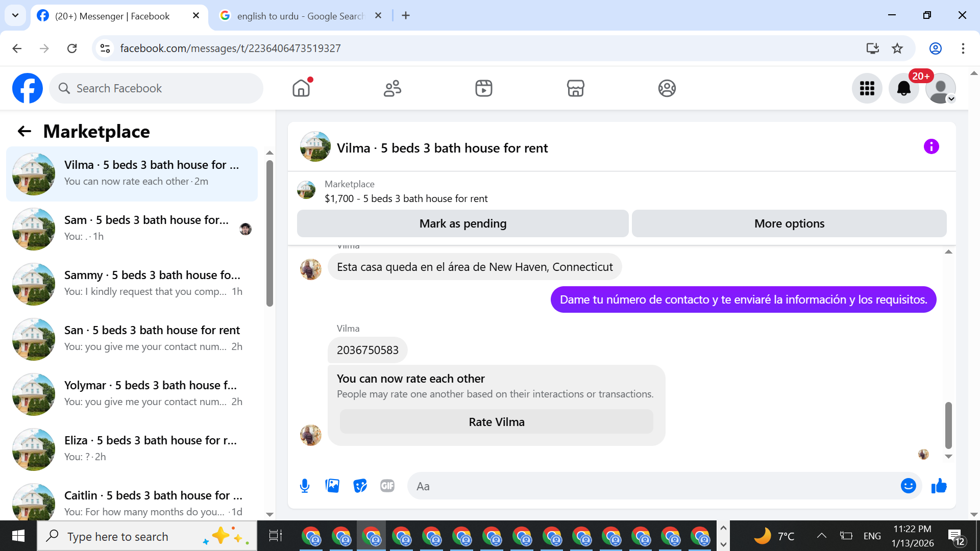Attach a photo with the image icon
Image resolution: width=980 pixels, height=551 pixels.
(x=332, y=486)
